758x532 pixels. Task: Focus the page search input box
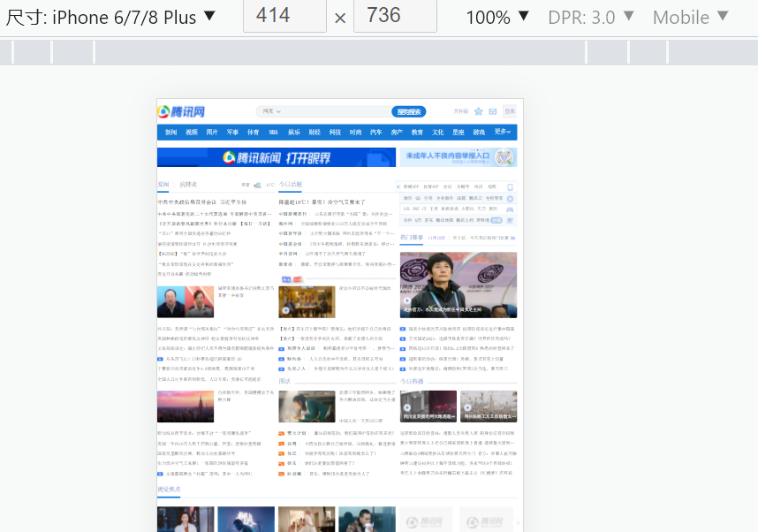click(336, 111)
